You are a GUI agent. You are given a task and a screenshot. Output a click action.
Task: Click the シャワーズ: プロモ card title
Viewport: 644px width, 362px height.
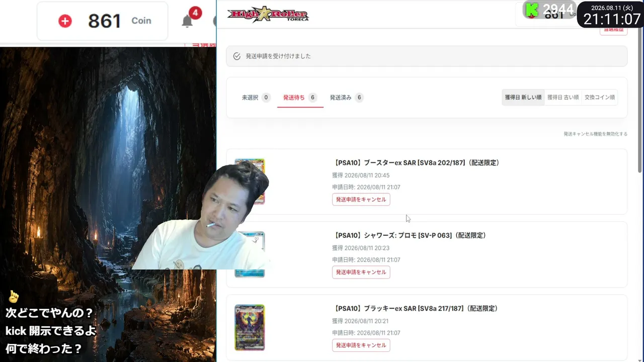click(x=411, y=235)
